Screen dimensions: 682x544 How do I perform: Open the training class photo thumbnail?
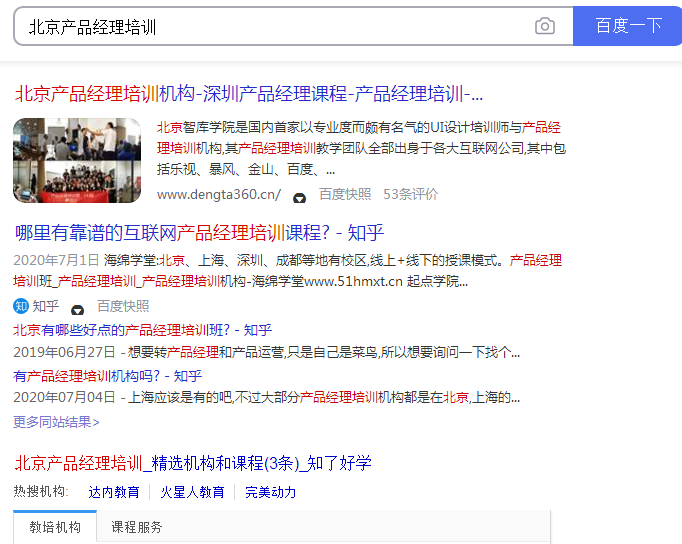77,160
